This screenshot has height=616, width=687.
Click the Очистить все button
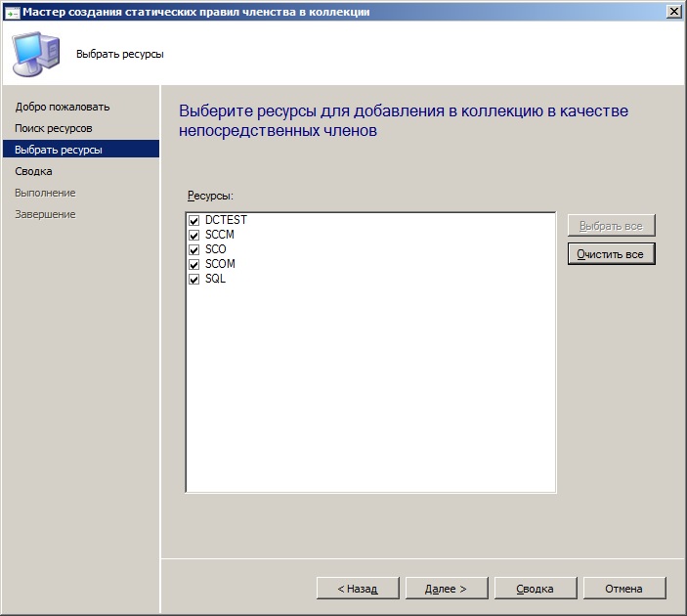tap(611, 254)
